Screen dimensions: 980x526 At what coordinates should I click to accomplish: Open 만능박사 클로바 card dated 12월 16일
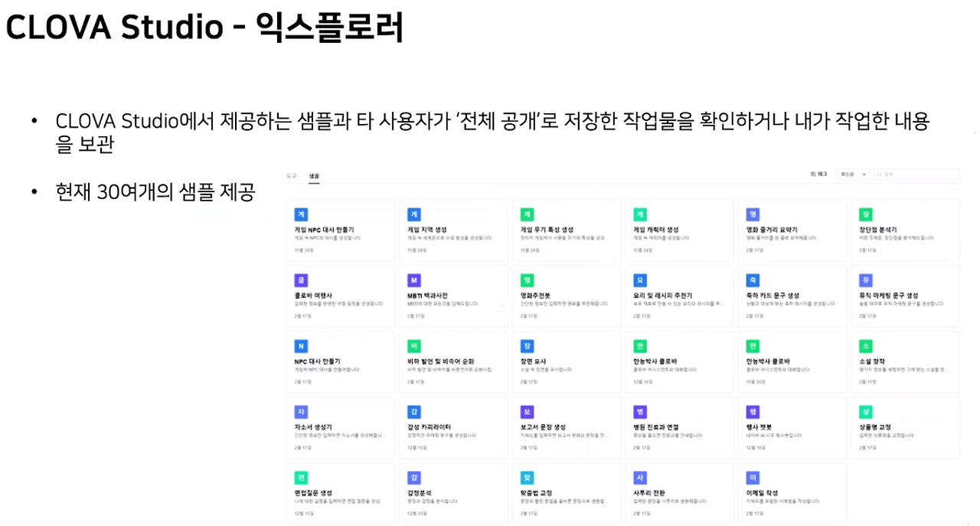678,361
